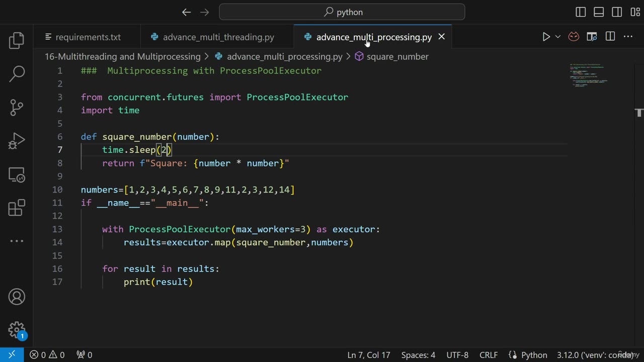Screen dimensions: 644x362
Task: Change the CRLF end of line sequence
Action: (489, 355)
